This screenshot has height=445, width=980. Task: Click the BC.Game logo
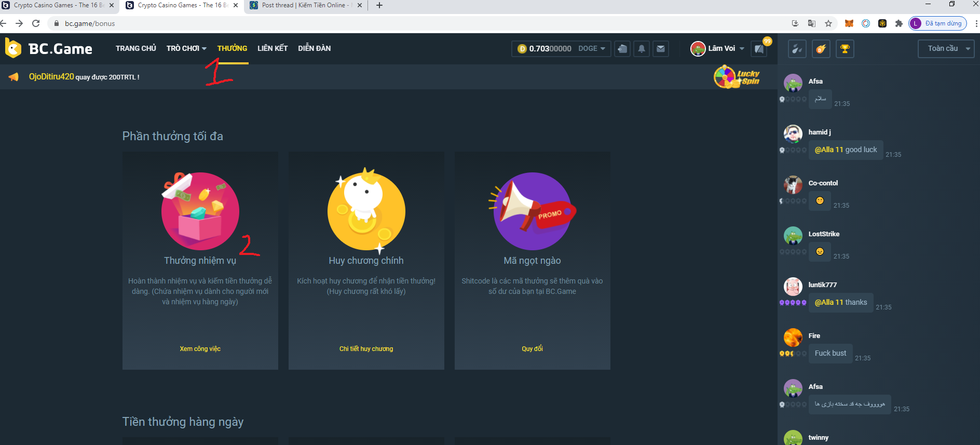(x=48, y=48)
